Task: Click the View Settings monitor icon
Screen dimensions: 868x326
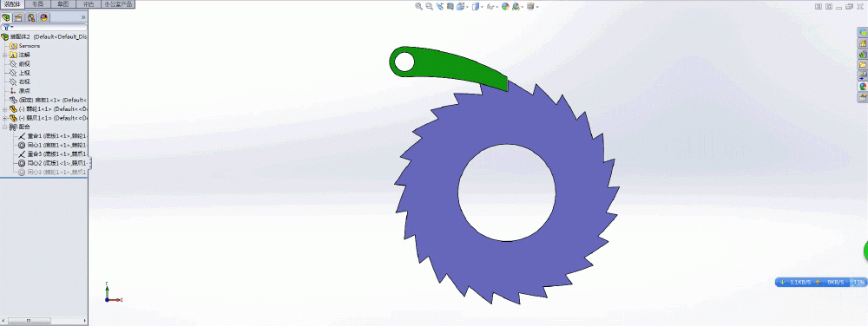Action: (x=530, y=6)
